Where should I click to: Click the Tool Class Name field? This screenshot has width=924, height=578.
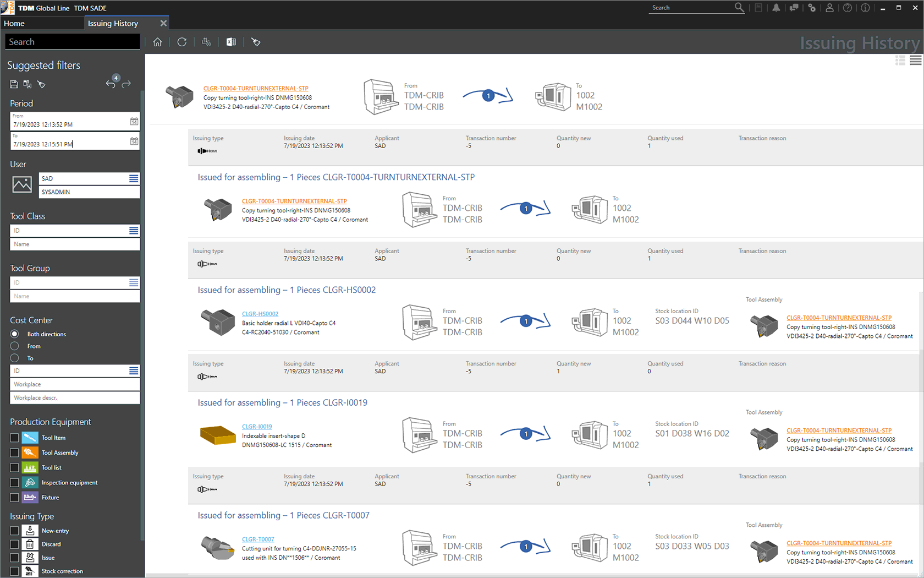coord(75,244)
